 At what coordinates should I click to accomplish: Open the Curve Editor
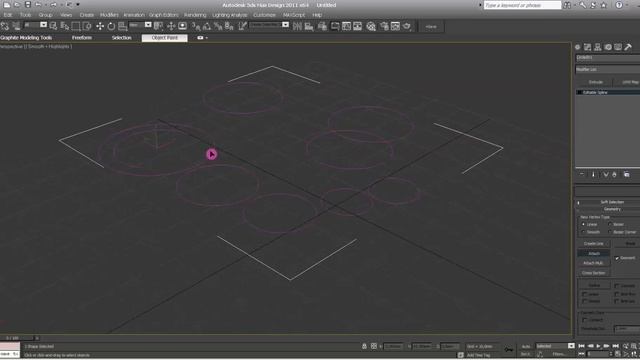click(x=347, y=26)
